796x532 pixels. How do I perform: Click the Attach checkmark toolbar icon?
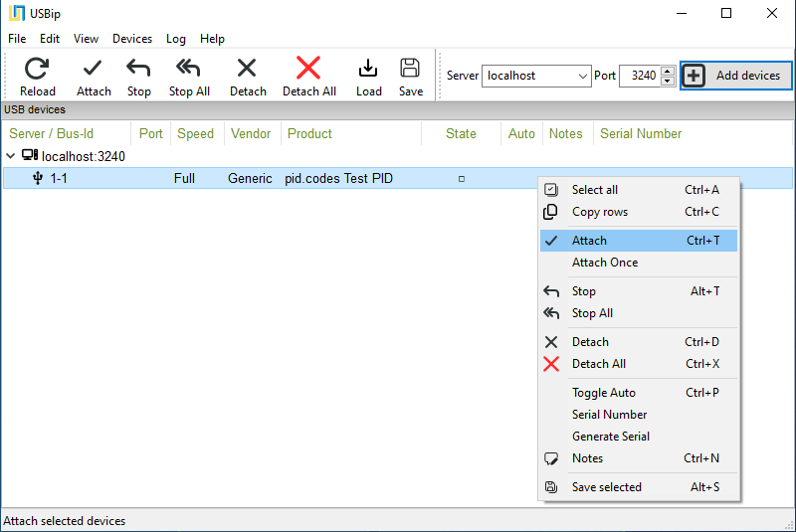point(93,69)
